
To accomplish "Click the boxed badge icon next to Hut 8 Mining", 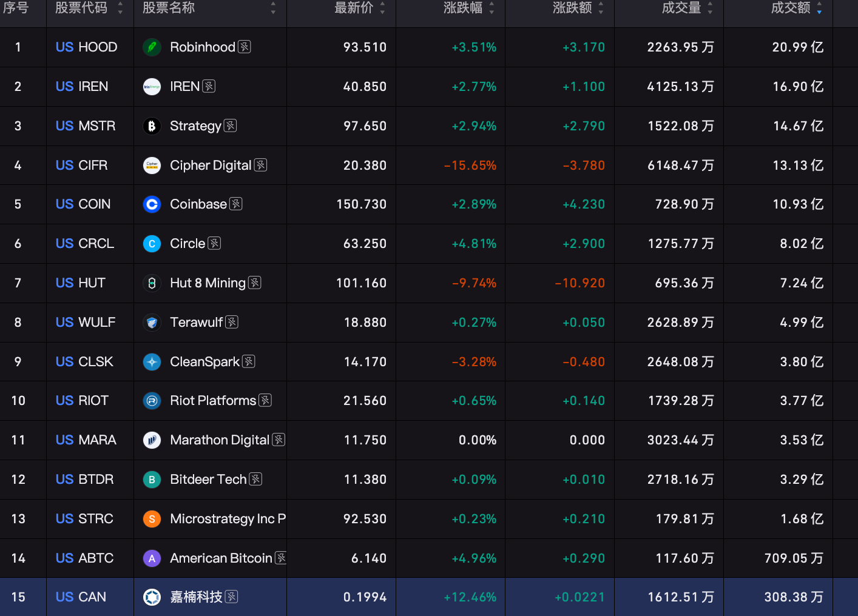I will (255, 283).
